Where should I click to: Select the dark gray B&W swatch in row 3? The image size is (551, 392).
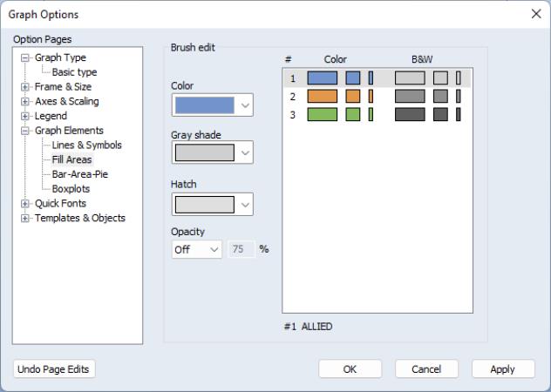pos(410,114)
